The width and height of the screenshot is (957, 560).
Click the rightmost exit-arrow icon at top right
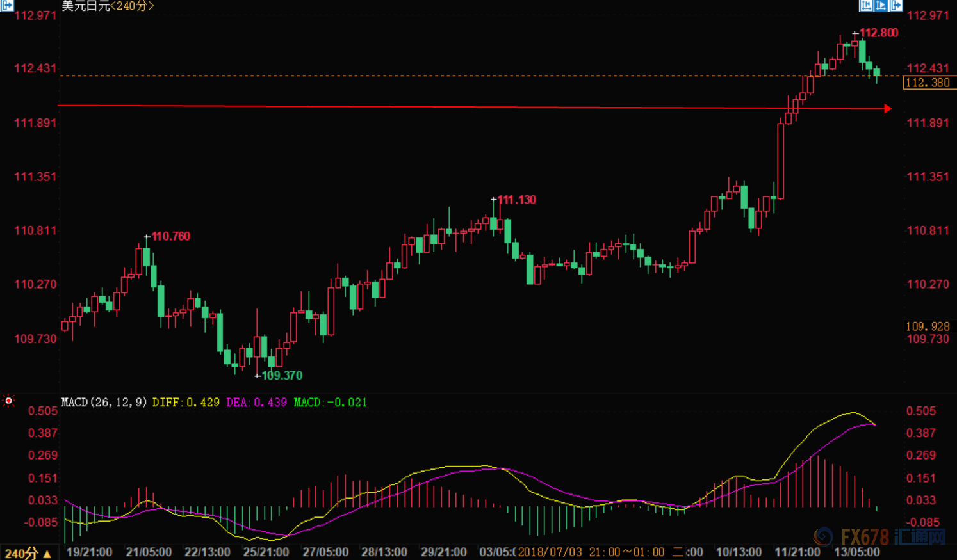(x=896, y=6)
